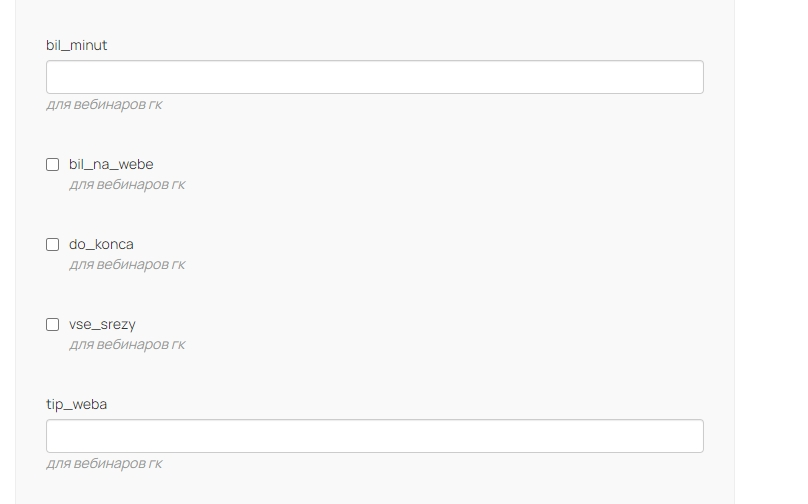Click the bil_minut field label

77,45
